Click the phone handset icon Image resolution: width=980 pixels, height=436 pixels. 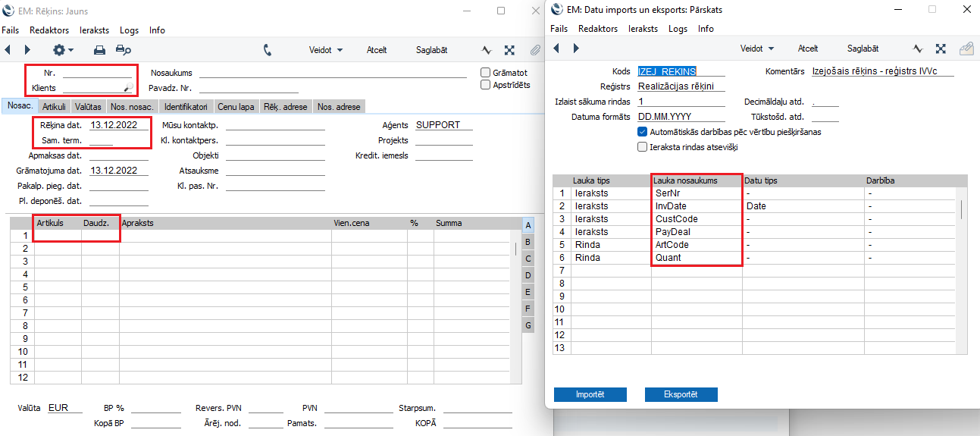pyautogui.click(x=268, y=50)
